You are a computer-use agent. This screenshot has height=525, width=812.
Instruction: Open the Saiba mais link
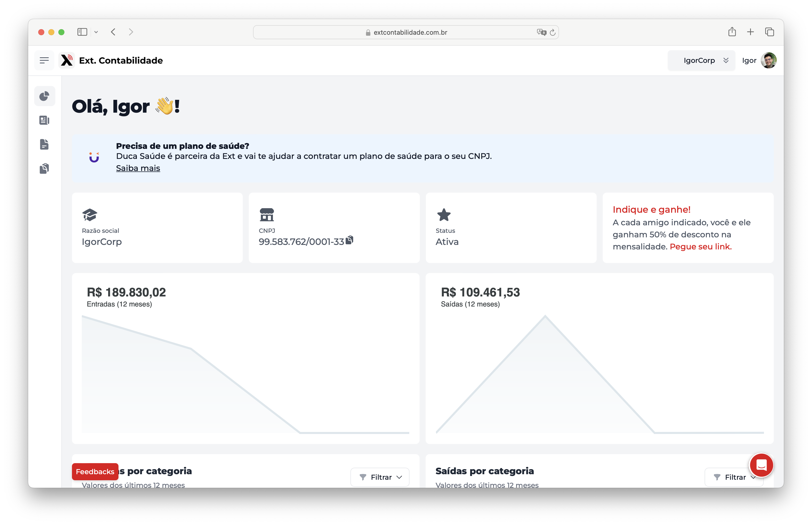(138, 168)
